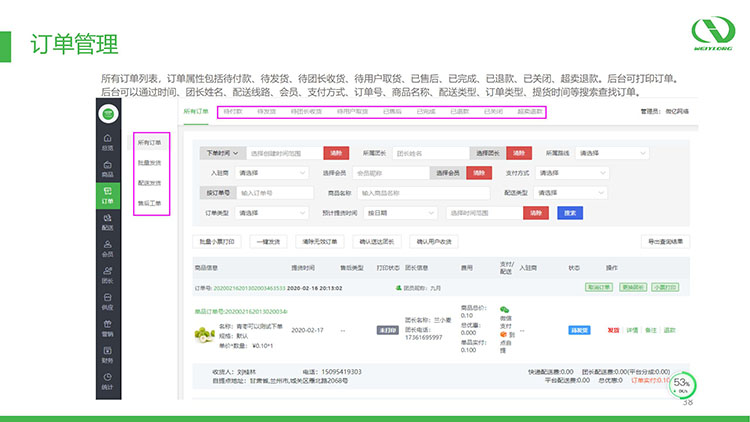Click the round green shop logo atop sidebar
The image size is (750, 422).
pos(108,114)
